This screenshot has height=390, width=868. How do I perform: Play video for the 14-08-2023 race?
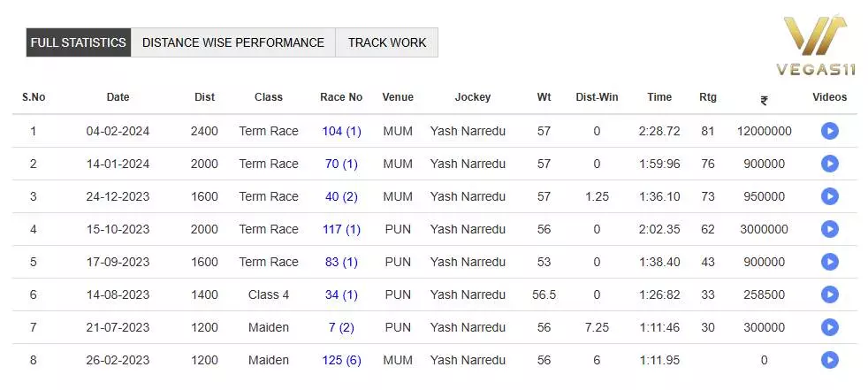coord(829,294)
